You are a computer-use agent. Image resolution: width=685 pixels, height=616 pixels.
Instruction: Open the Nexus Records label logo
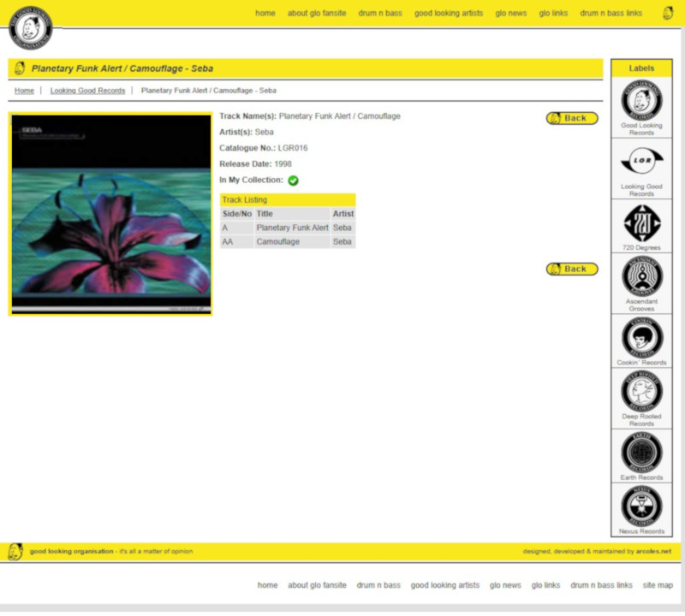click(x=641, y=506)
